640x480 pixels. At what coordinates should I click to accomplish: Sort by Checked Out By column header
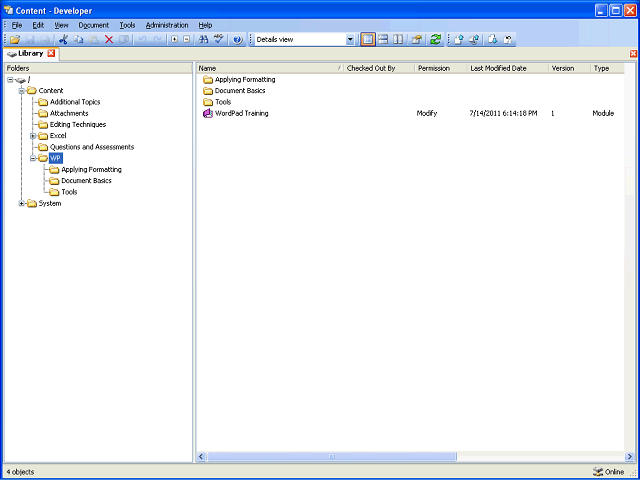point(380,69)
